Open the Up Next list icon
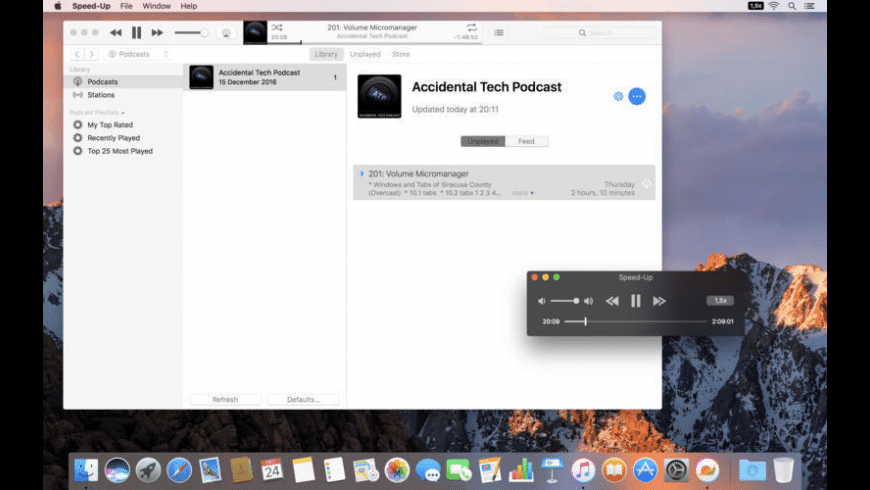This screenshot has height=490, width=870. [x=499, y=33]
